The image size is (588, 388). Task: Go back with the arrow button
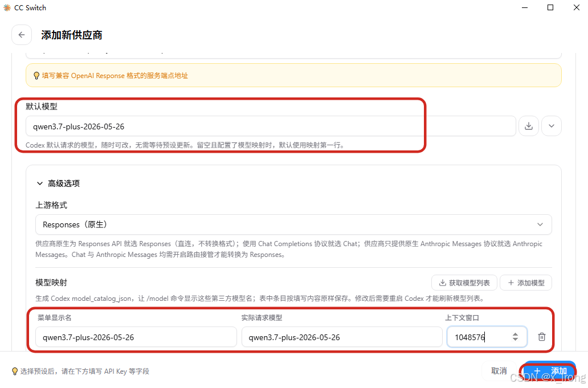click(22, 35)
